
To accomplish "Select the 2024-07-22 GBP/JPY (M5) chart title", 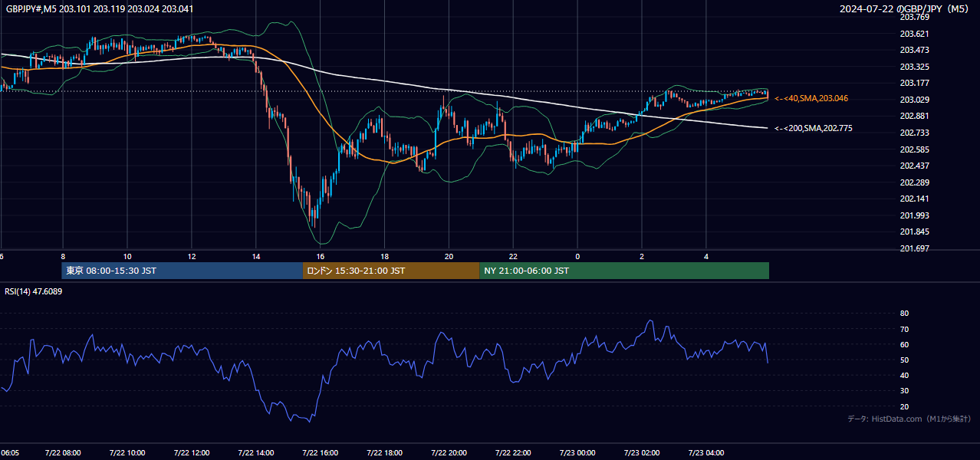I will (905, 9).
